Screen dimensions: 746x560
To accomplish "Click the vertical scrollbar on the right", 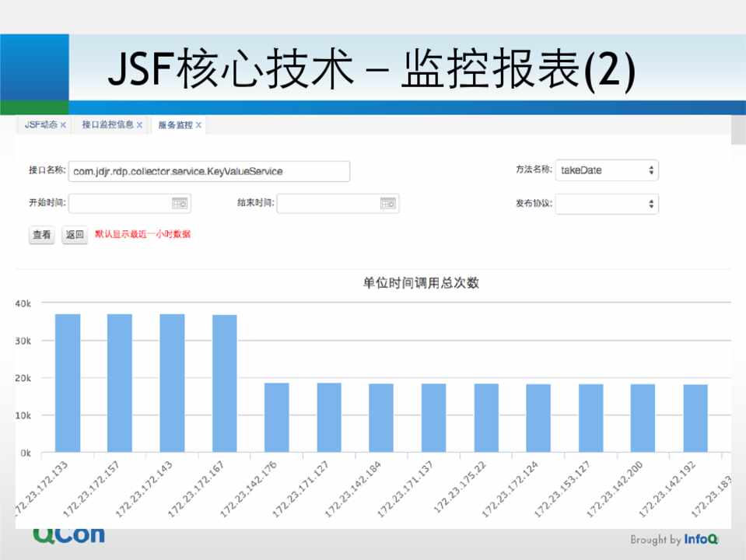I will tap(738, 311).
